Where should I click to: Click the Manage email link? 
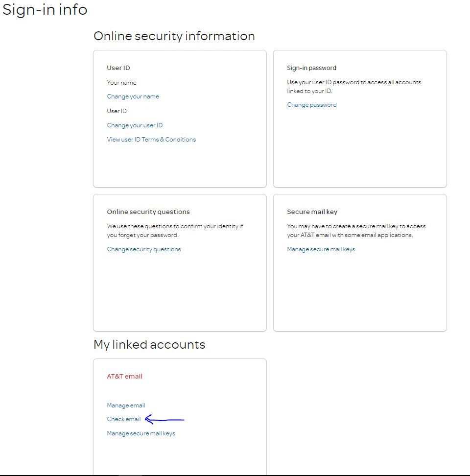(x=126, y=405)
